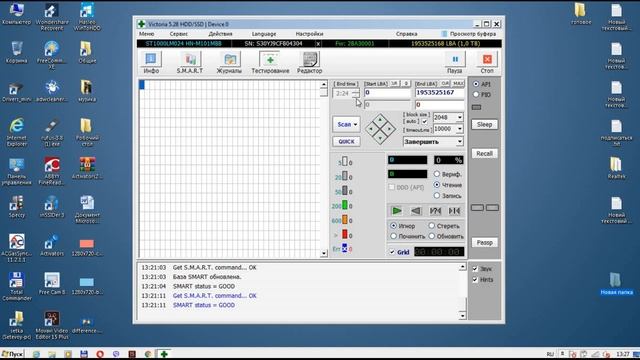The height and width of the screenshot is (360, 640).
Task: Click the QUICK scan button
Action: pos(346,142)
